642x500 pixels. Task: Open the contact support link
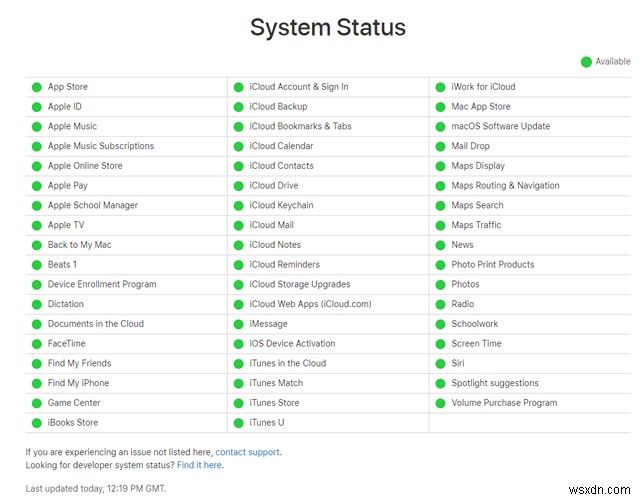248,452
